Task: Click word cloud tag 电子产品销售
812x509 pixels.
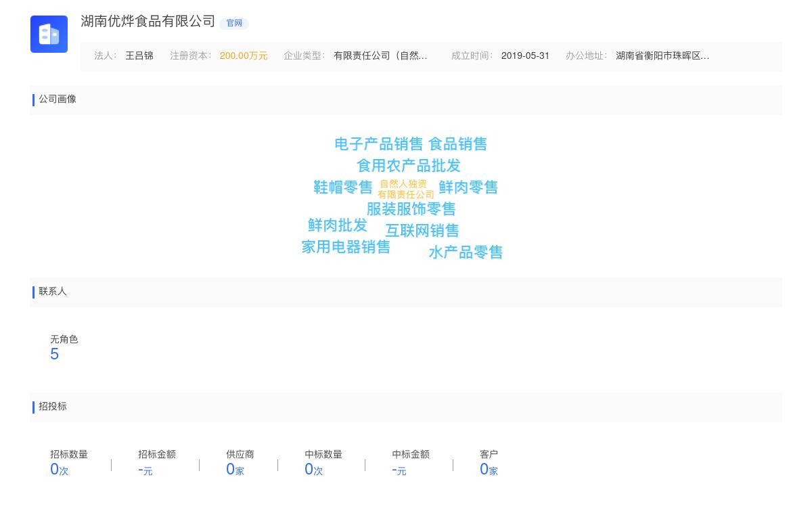Action: click(x=378, y=144)
